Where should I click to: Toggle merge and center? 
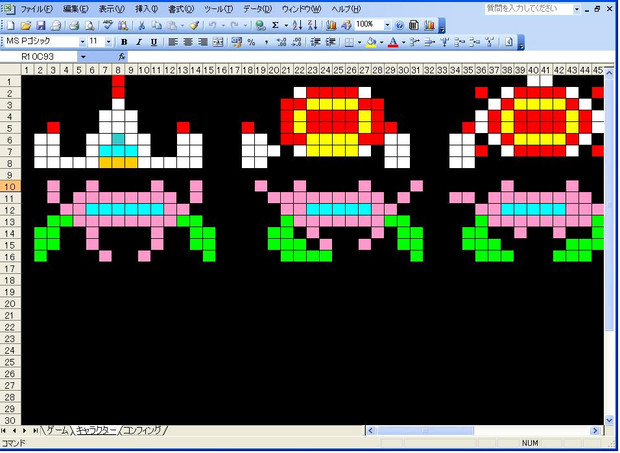[218, 42]
